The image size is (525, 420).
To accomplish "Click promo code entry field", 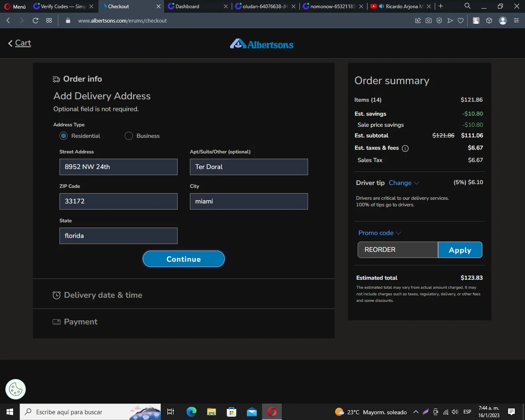I will (398, 250).
